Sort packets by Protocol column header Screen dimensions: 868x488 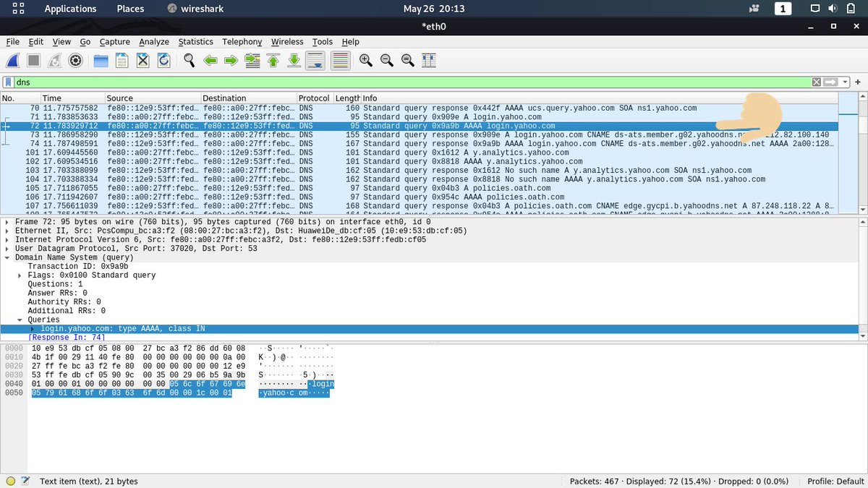click(x=315, y=98)
